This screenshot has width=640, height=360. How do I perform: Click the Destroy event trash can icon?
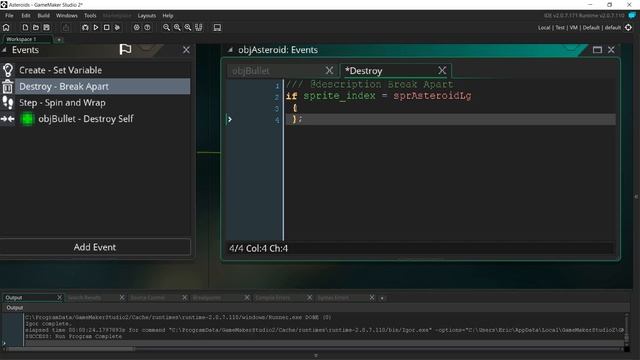8,87
